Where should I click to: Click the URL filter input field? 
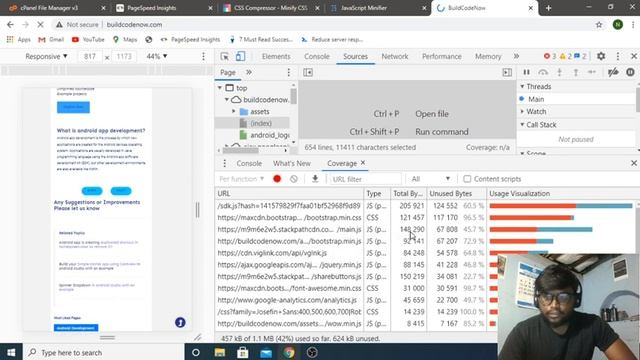click(x=365, y=179)
